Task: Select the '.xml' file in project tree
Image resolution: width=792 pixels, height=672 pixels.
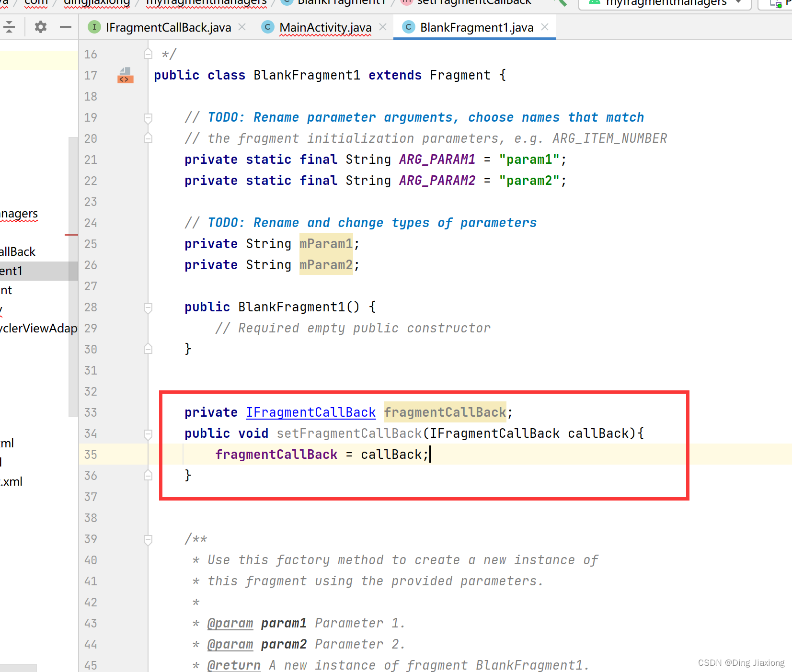Action: [x=11, y=481]
